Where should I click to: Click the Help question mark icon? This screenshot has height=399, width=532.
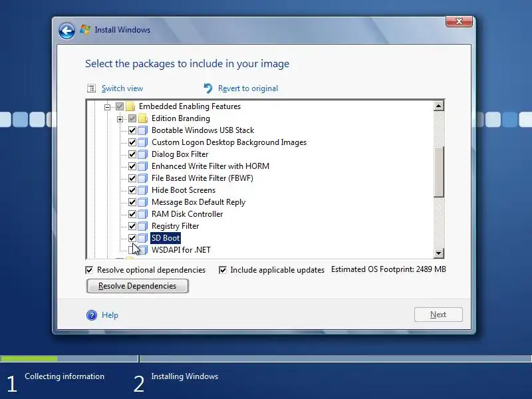coord(92,315)
